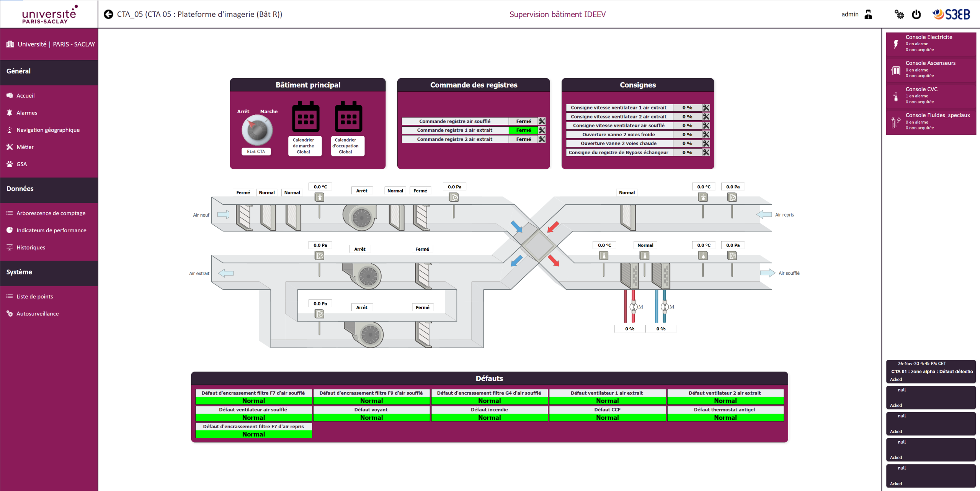Viewport: 980px width, 491px height.
Task: Click override icon for Ouverture vanne 2 voies froide
Action: (x=706, y=135)
